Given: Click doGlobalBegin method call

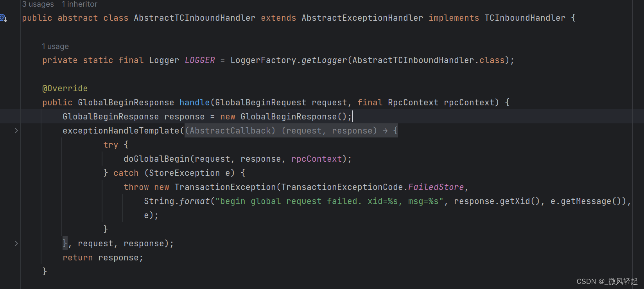Looking at the screenshot, I should (156, 159).
